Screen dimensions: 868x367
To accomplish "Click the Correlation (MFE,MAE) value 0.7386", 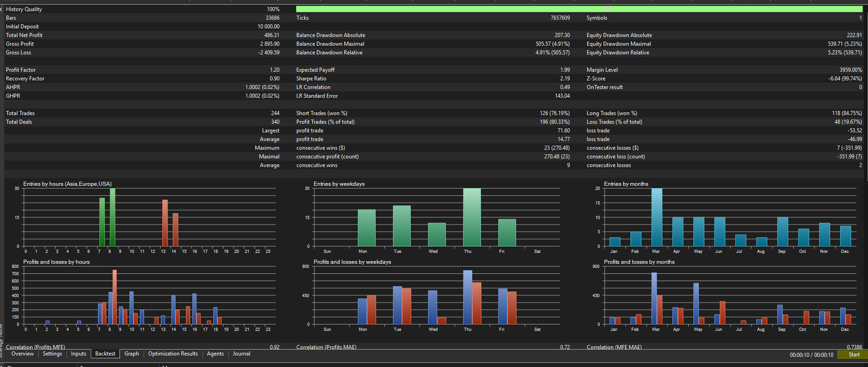I will [854, 347].
